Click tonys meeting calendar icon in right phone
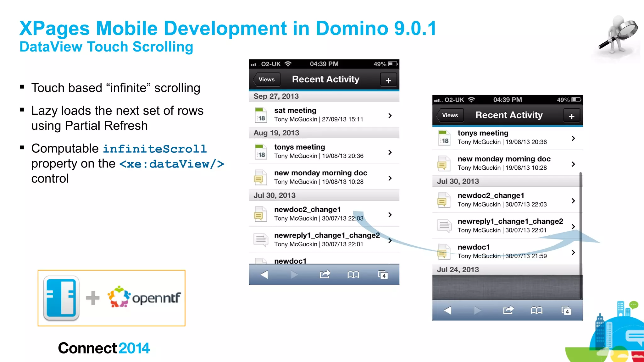 point(444,138)
